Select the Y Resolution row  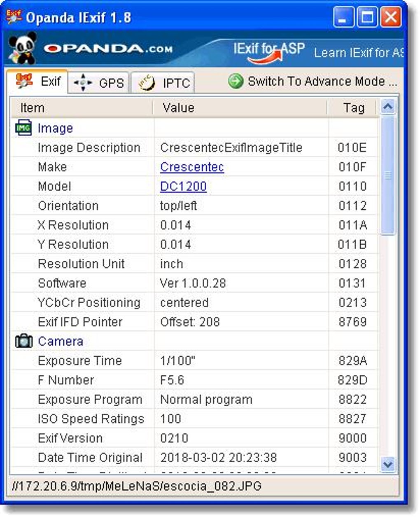194,244
